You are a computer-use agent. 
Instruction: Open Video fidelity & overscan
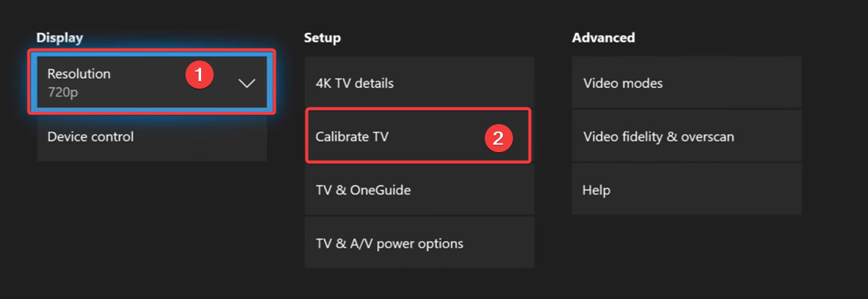pos(687,137)
